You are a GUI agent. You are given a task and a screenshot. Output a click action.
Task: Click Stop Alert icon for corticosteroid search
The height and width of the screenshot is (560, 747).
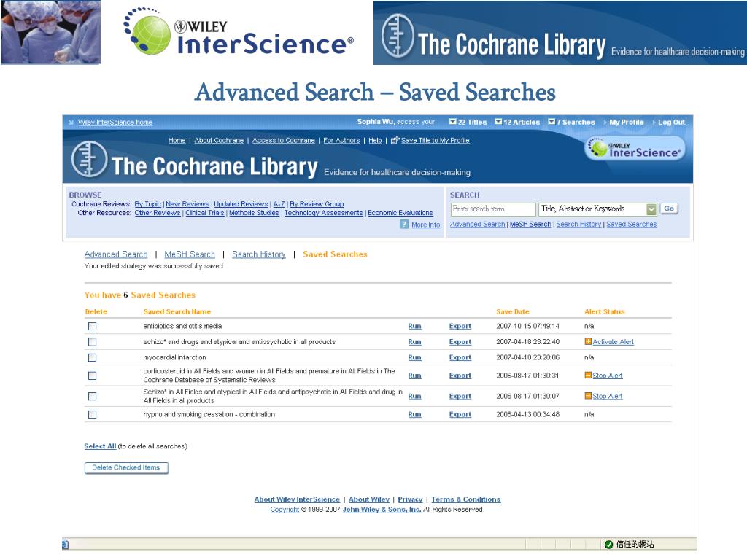[x=588, y=376]
